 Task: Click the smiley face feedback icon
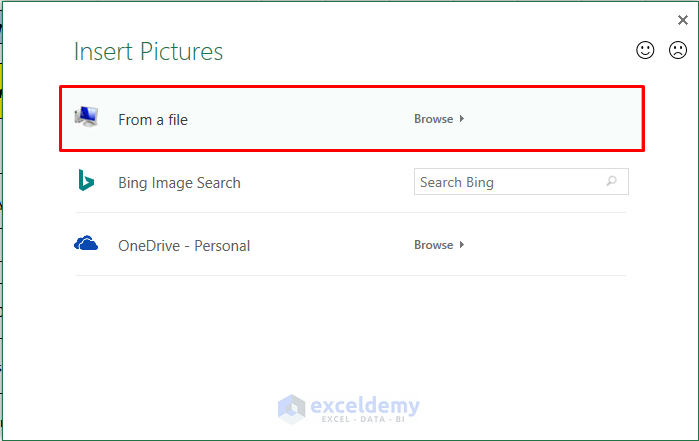pos(646,50)
